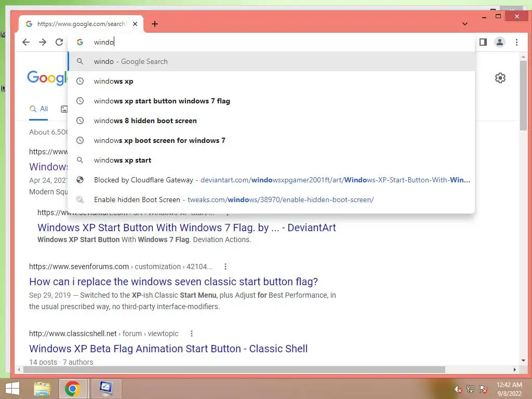This screenshot has width=532, height=399.
Task: Click magnifier icon beside 'windows xp start'
Action: click(79, 160)
